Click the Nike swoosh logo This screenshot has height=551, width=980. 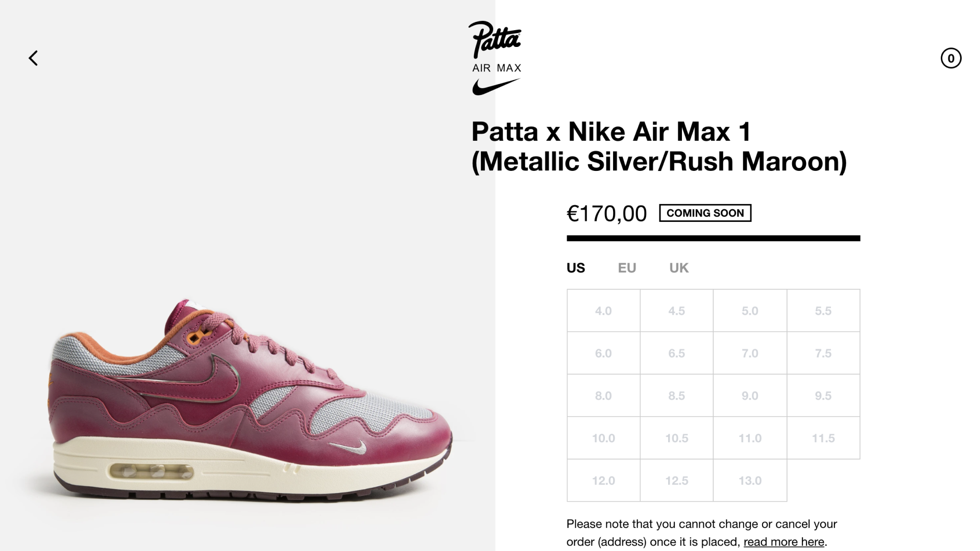(496, 87)
